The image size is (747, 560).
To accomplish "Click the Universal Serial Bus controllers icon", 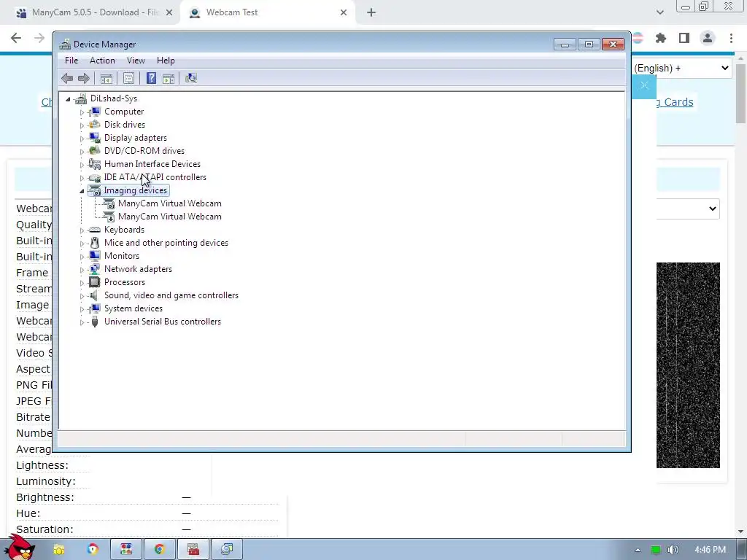I will 95,322.
